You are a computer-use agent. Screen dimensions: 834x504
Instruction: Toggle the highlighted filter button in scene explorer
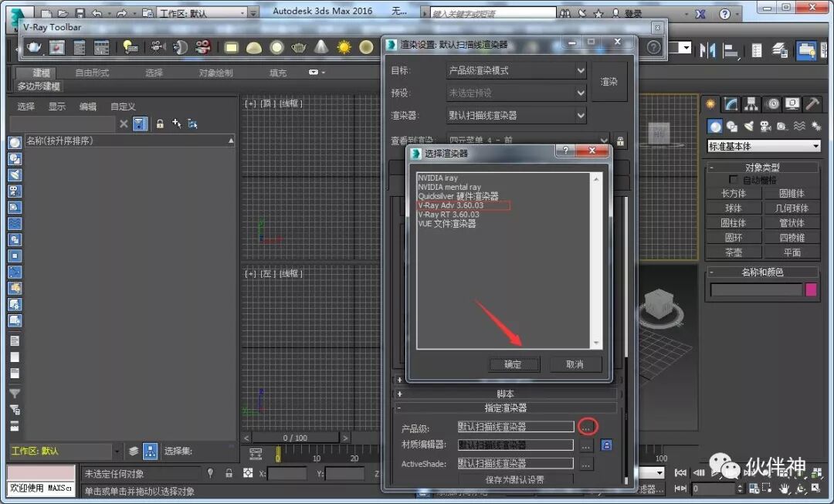139,123
